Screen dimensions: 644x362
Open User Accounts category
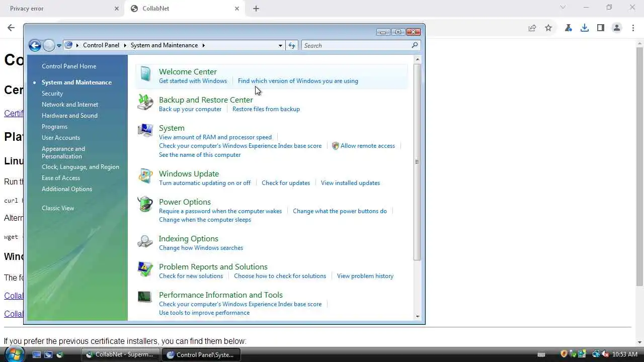point(61,138)
